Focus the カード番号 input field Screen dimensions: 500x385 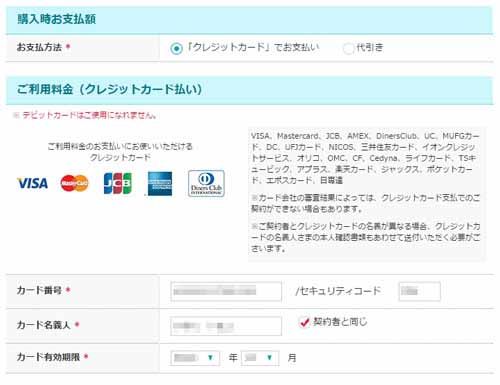coord(226,291)
